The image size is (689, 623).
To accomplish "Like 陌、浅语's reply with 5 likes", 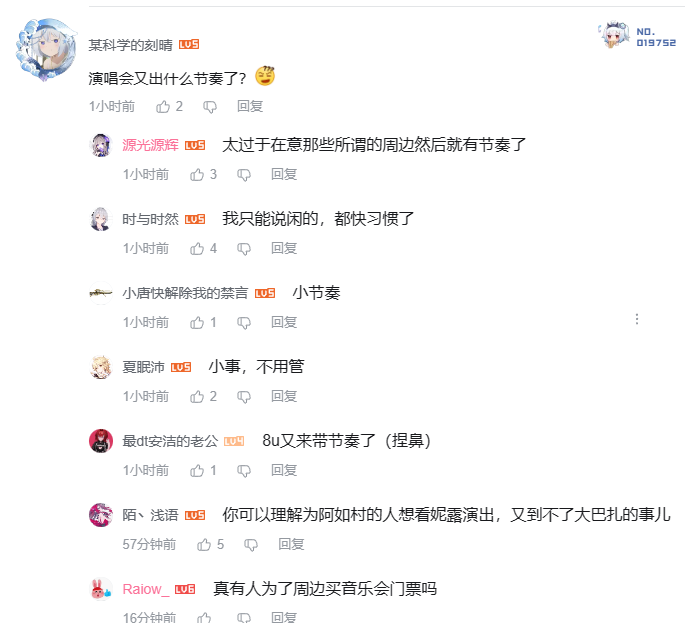I will [x=204, y=545].
